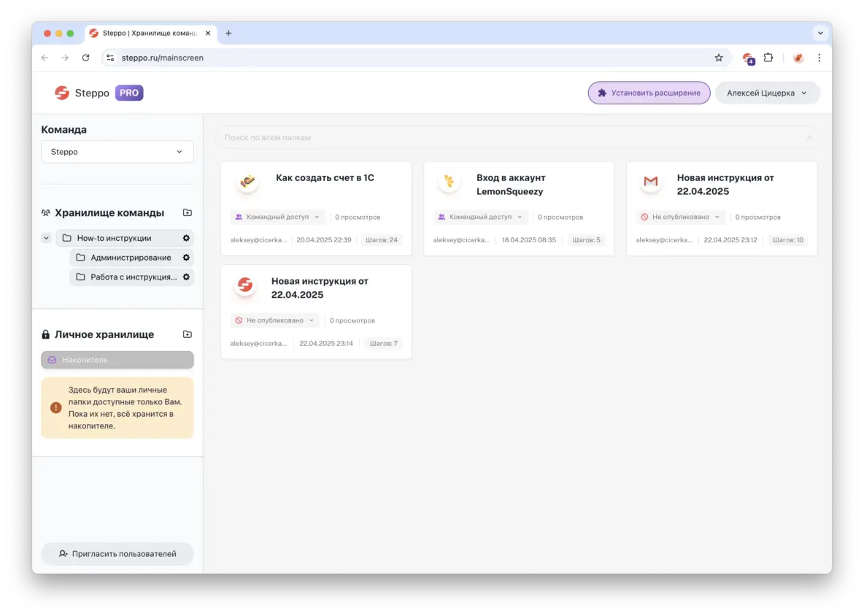Click Пригласить пользователей button
Viewport: 864px width, 616px height.
pos(117,554)
